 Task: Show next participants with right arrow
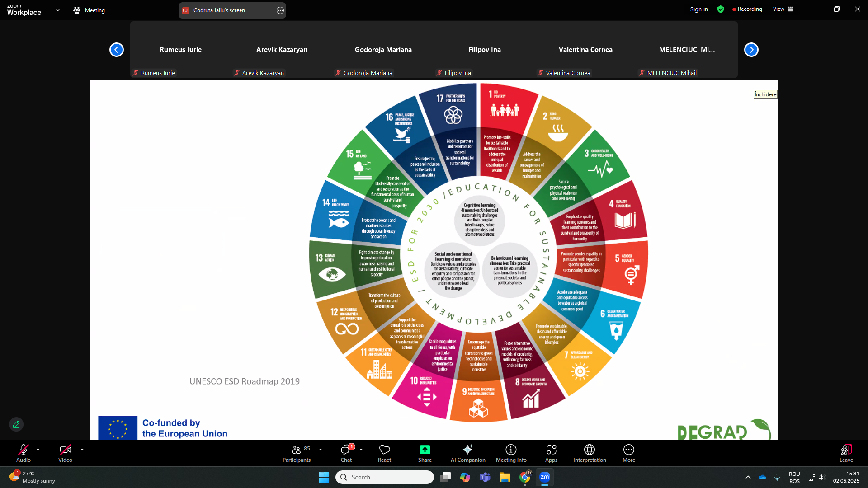point(751,50)
